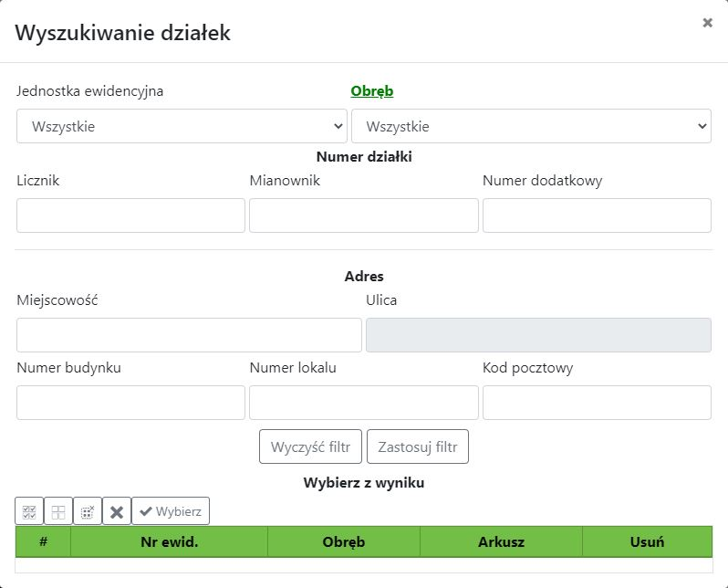Close the Wyszukiwanie działek dialog

[x=707, y=24]
